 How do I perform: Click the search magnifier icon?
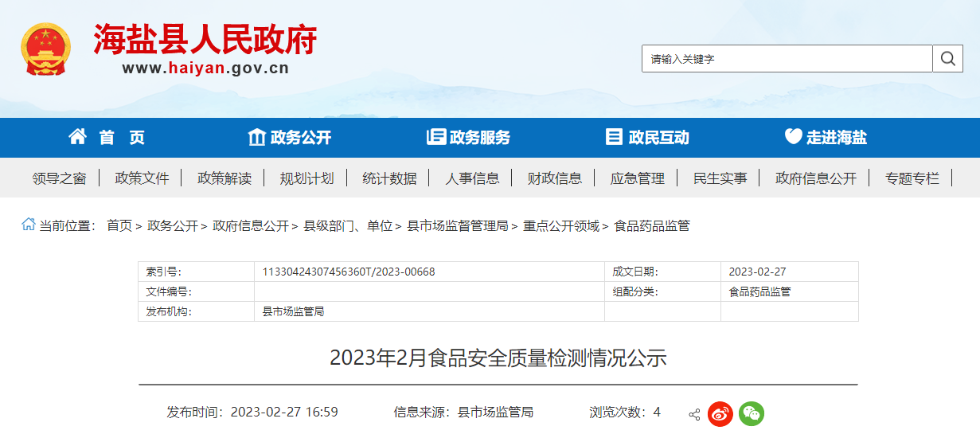(x=947, y=59)
